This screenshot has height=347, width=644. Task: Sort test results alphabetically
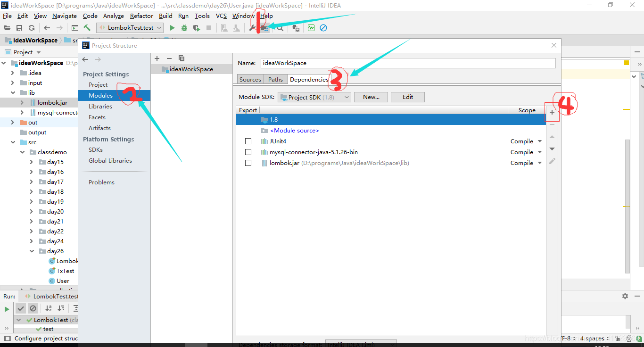(x=49, y=308)
